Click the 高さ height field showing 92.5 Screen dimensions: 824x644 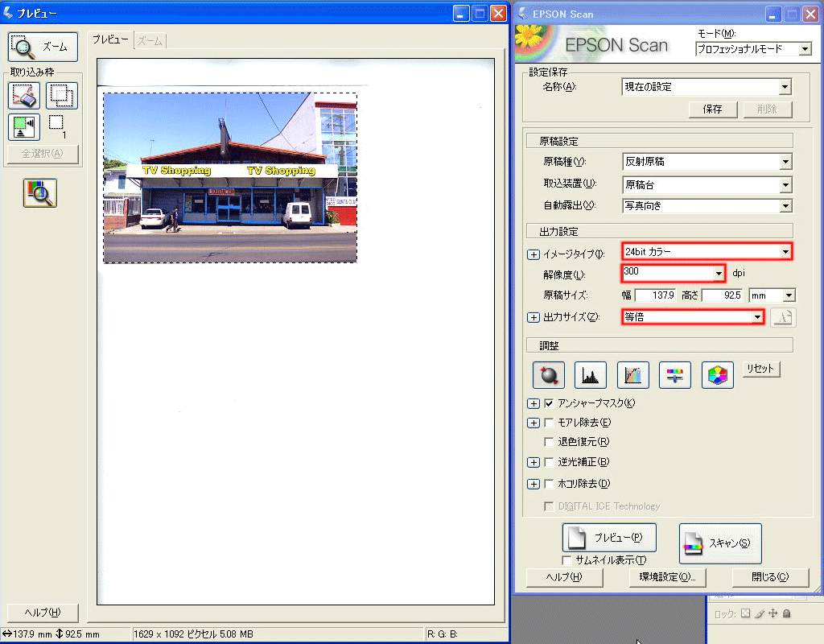(723, 295)
